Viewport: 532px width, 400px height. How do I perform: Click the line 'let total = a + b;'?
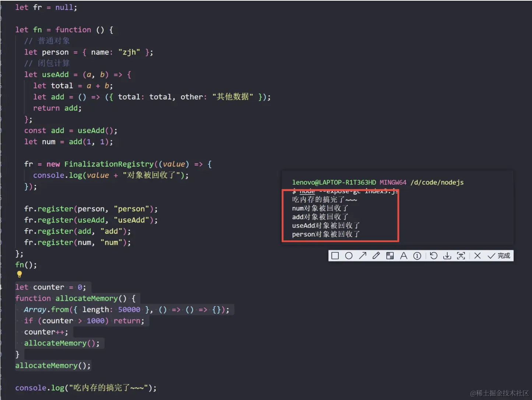[x=73, y=86]
